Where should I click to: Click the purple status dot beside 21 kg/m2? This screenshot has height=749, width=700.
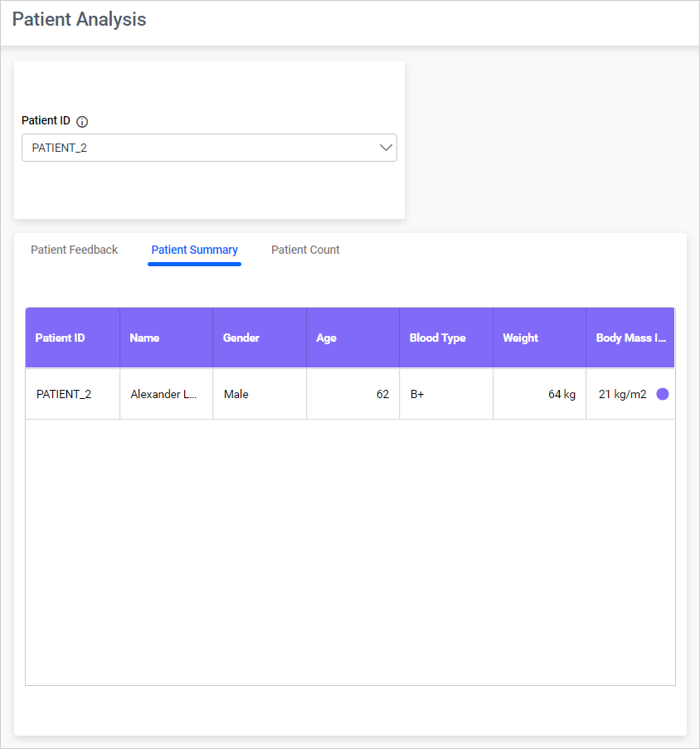[663, 394]
